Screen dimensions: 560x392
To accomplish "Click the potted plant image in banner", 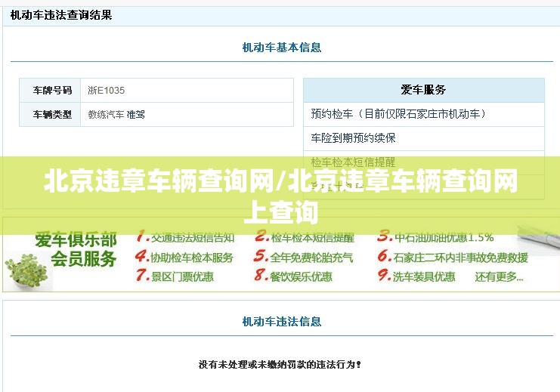I will (27, 271).
